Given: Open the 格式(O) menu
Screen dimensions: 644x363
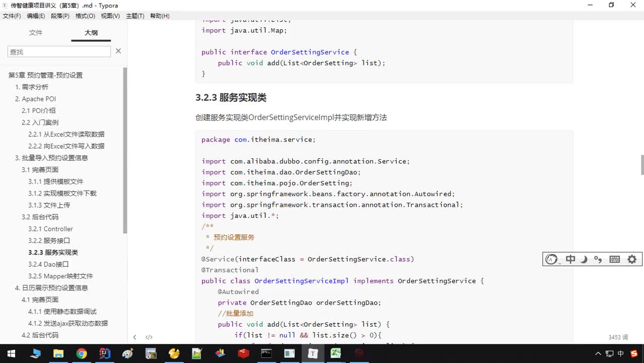Looking at the screenshot, I should [x=85, y=16].
